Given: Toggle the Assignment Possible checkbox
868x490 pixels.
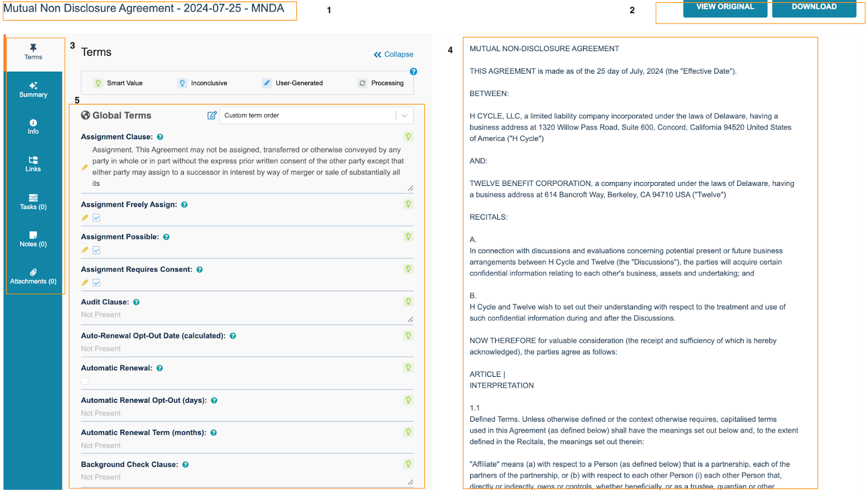Looking at the screenshot, I should pos(97,250).
